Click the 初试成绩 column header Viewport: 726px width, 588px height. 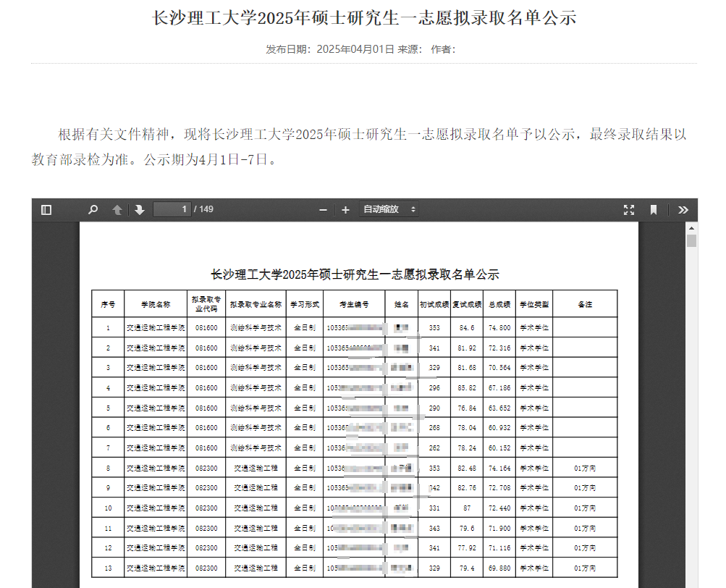[434, 304]
